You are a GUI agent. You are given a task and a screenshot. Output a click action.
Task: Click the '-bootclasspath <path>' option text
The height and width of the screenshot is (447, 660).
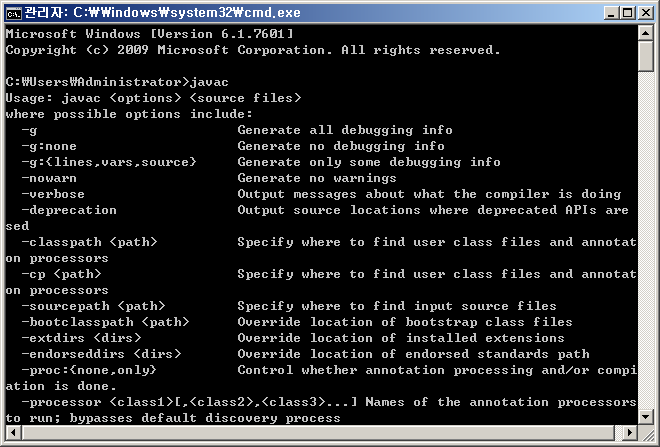[105, 322]
